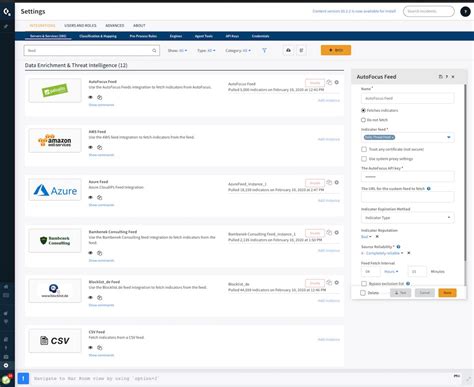Click the orange BYOI button
Image resolution: width=474 pixels, height=387 pixels.
click(x=336, y=50)
